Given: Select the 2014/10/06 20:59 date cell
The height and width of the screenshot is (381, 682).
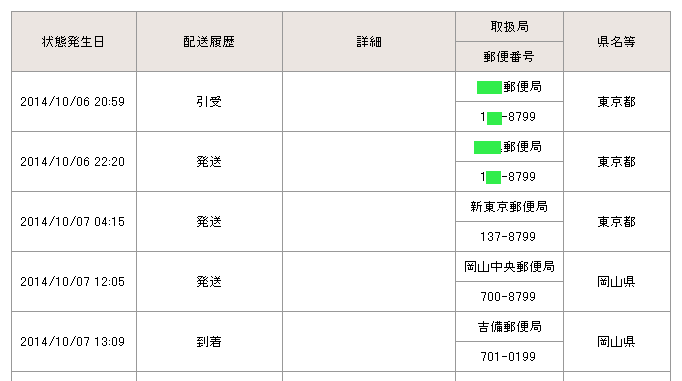Looking at the screenshot, I should pos(74,102).
